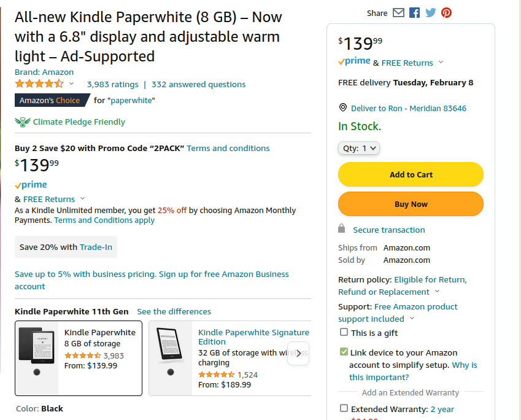The image size is (521, 420).
Task: Open the Qty quantity dropdown
Action: 359,148
